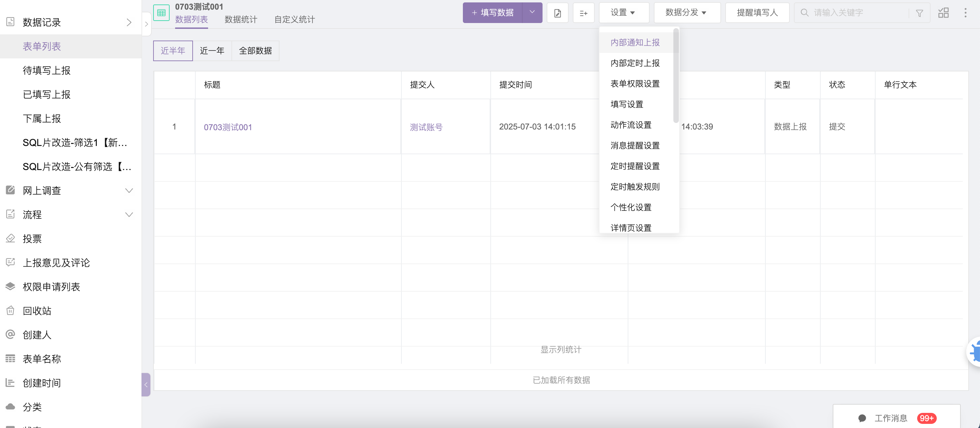This screenshot has height=428, width=980.
Task: Click the permission requests layers icon
Action: pyautogui.click(x=10, y=286)
